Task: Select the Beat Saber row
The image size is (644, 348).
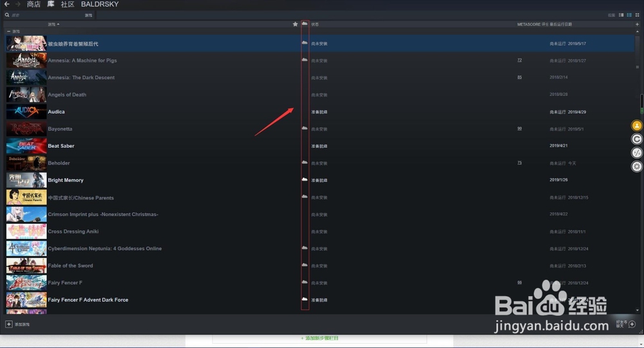Action: (x=320, y=145)
